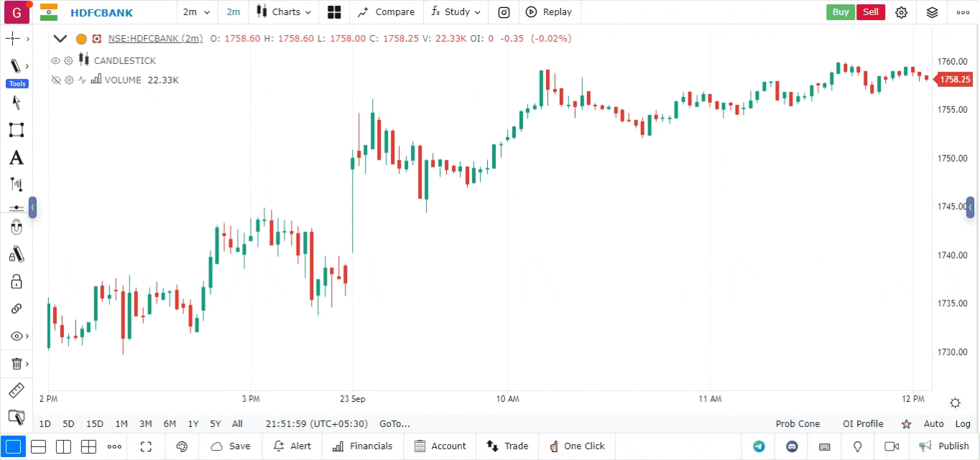Enter fullscreen chart mode

click(146, 446)
